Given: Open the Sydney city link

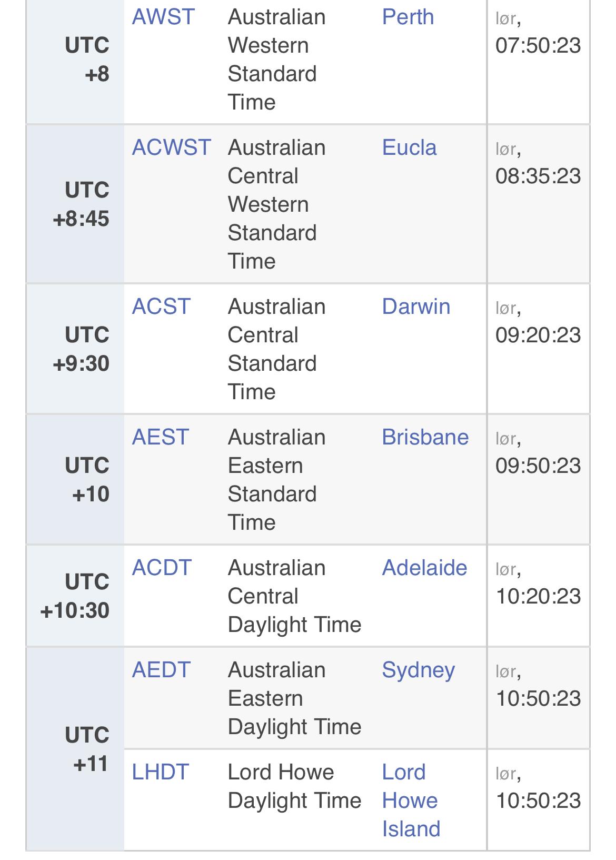Looking at the screenshot, I should pos(418,670).
